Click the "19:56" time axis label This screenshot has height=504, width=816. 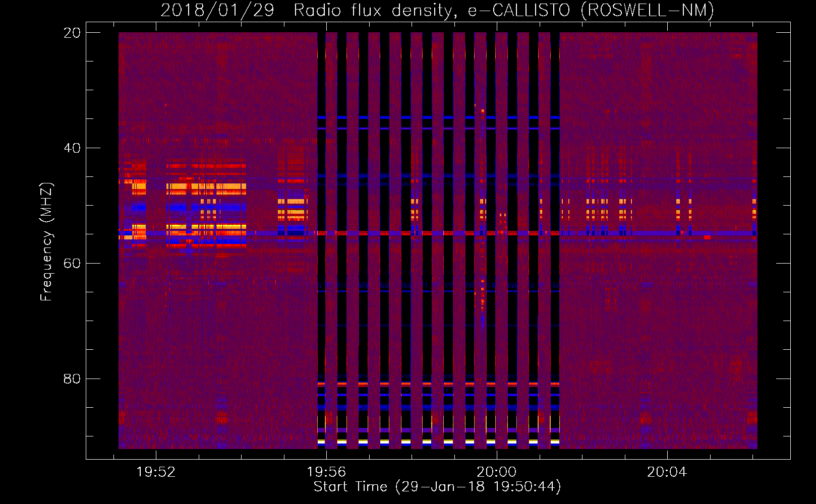click(x=326, y=472)
